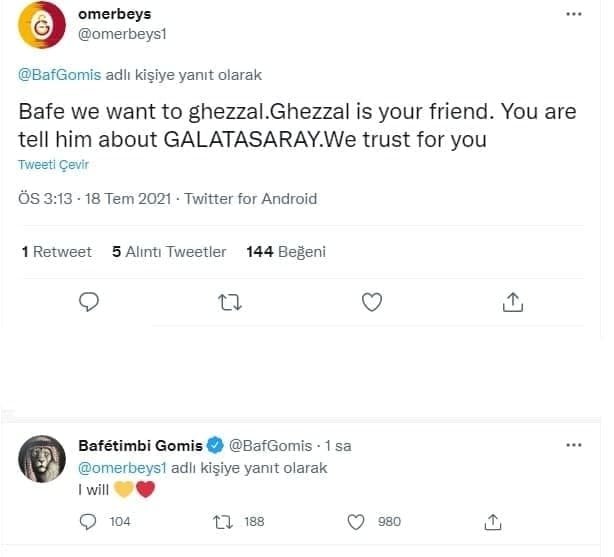Open more options on the omerbeys tweet
The height and width of the screenshot is (557, 614).
pos(573,16)
